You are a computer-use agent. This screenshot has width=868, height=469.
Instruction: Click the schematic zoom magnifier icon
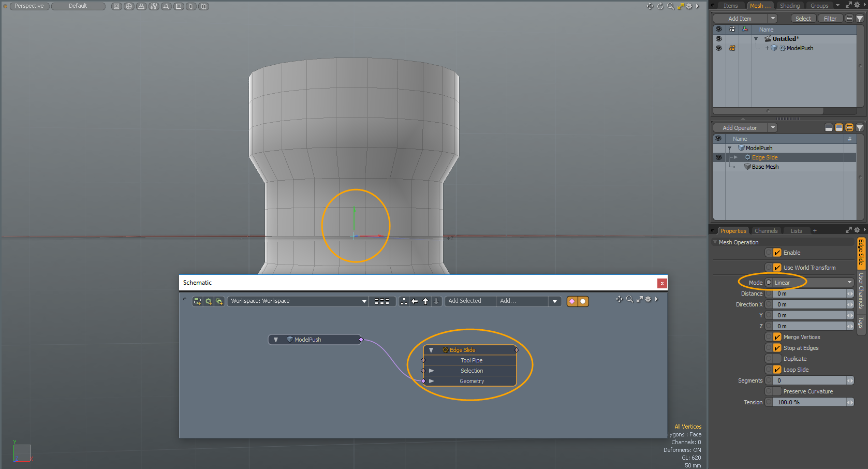[629, 299]
